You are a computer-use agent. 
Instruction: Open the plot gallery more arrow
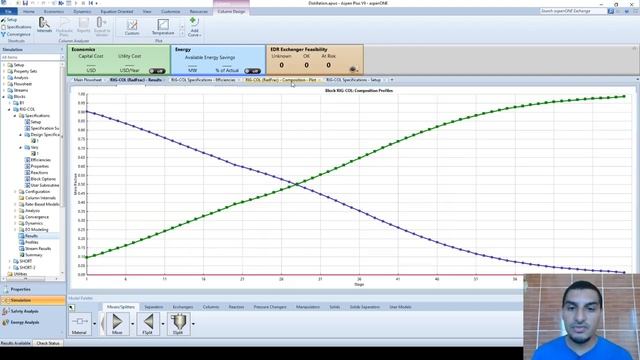tap(182, 33)
